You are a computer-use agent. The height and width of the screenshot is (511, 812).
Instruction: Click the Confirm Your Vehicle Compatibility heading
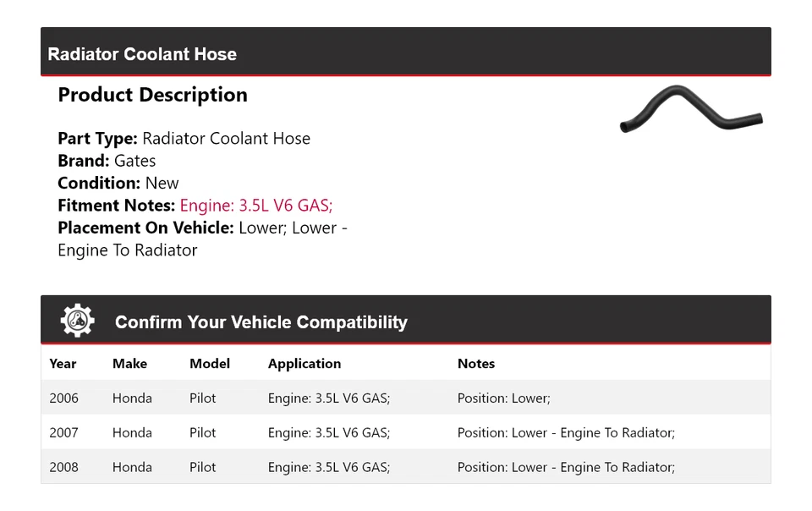click(261, 322)
